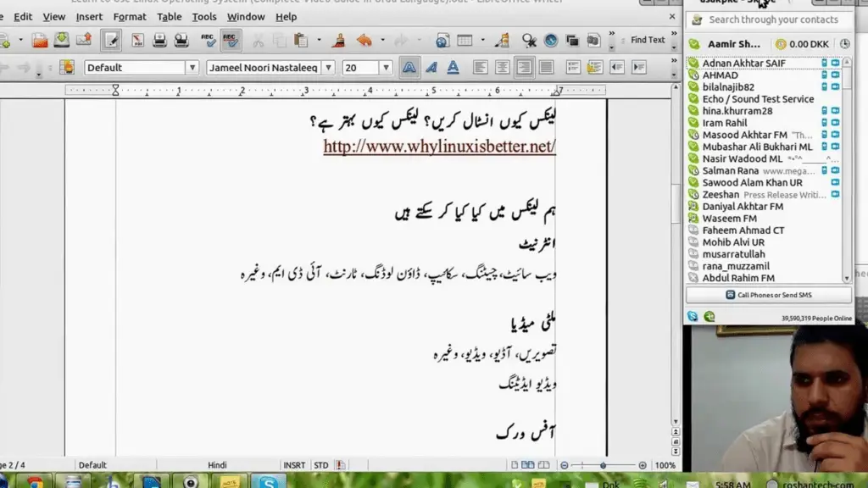Click the STD selection mode status field
868x488 pixels.
[321, 465]
